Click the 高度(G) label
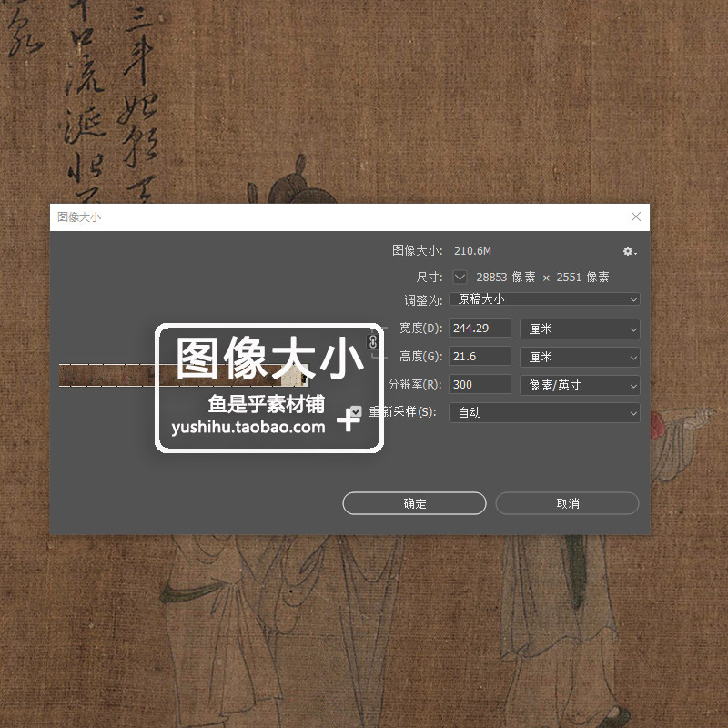 tap(420, 357)
